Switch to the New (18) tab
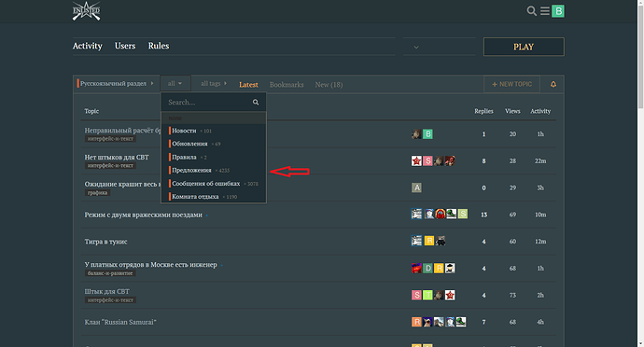This screenshot has height=347, width=644. [329, 85]
